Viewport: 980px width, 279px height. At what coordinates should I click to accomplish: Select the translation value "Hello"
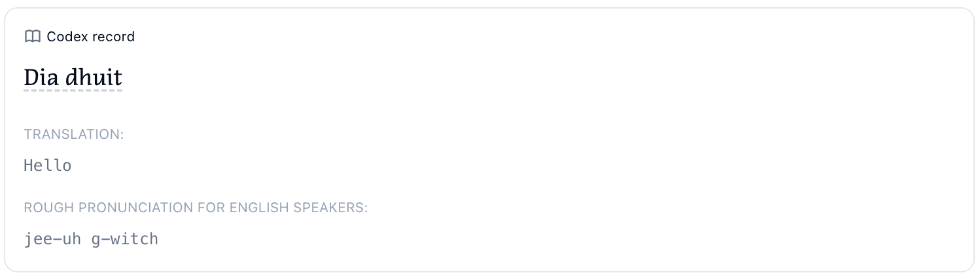48,166
